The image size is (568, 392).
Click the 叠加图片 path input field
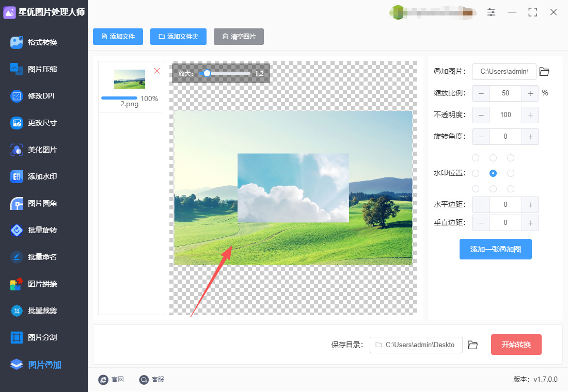coord(504,72)
